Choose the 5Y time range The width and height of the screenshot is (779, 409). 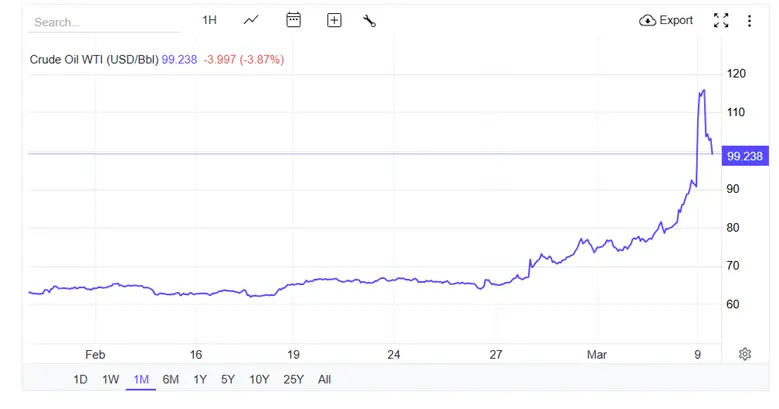tap(228, 379)
